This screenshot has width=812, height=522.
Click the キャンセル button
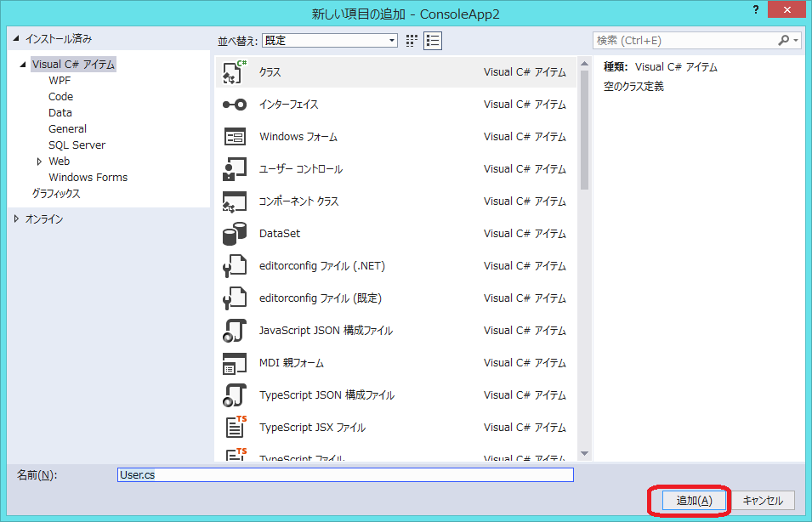(763, 501)
